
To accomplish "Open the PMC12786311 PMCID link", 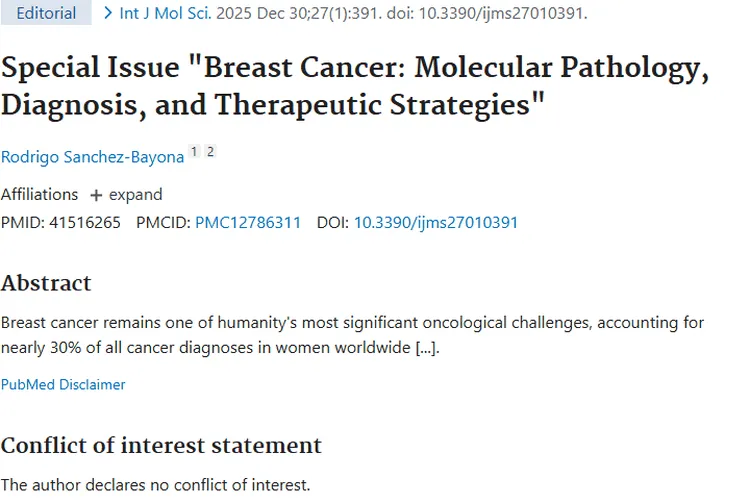I will (x=248, y=222).
